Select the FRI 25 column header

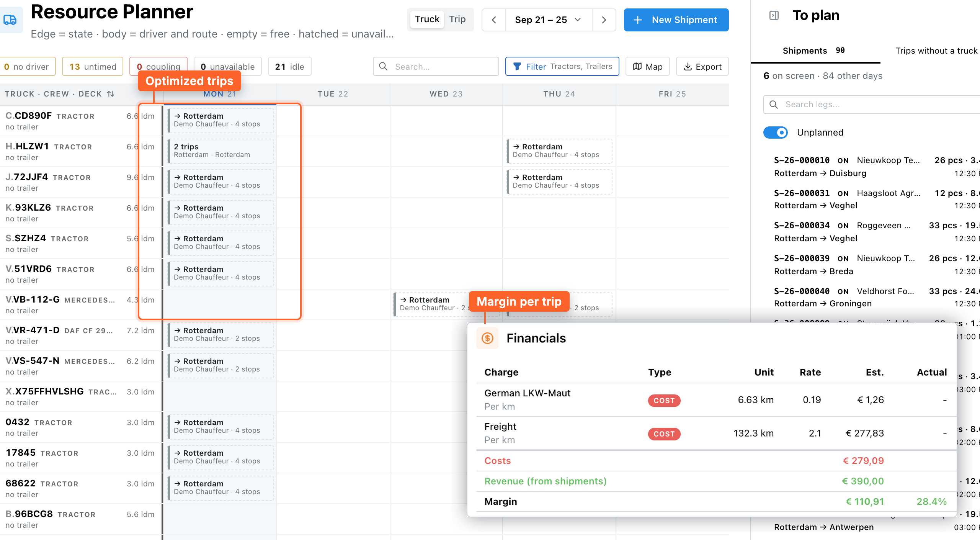673,94
